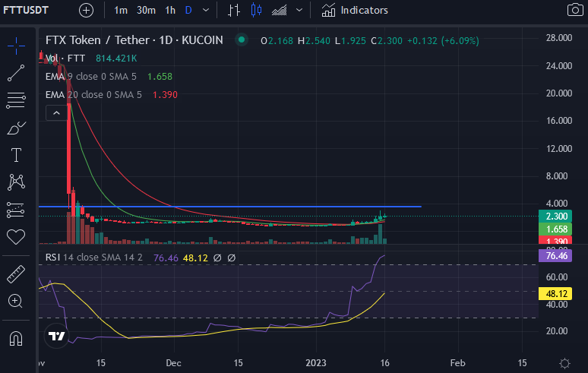
Task: Select the ruler measure tool
Action: click(x=16, y=273)
